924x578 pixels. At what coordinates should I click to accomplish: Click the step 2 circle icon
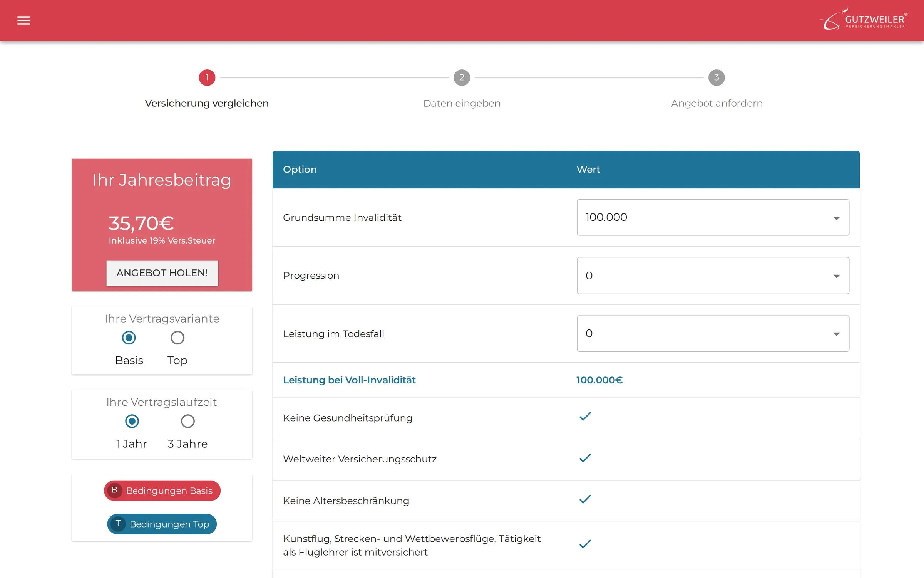[462, 77]
